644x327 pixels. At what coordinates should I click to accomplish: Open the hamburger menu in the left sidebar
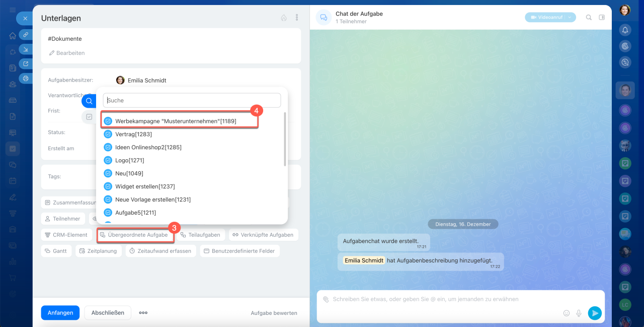13,10
